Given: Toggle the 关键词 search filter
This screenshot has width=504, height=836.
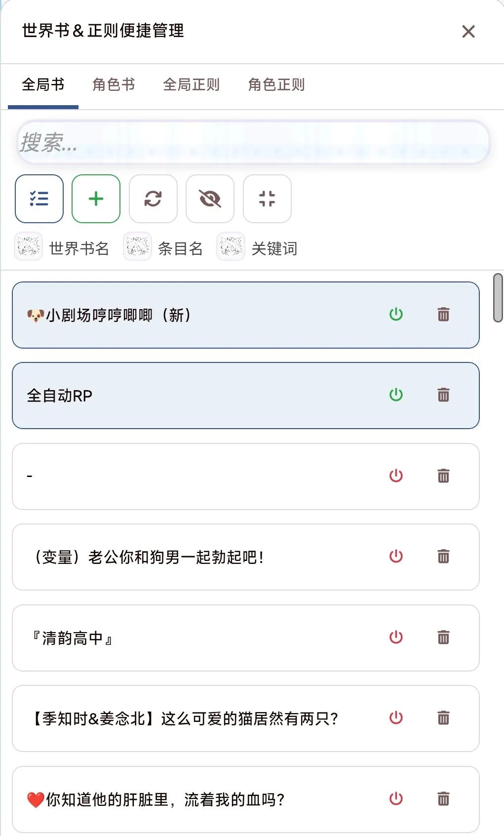Looking at the screenshot, I should (231, 246).
